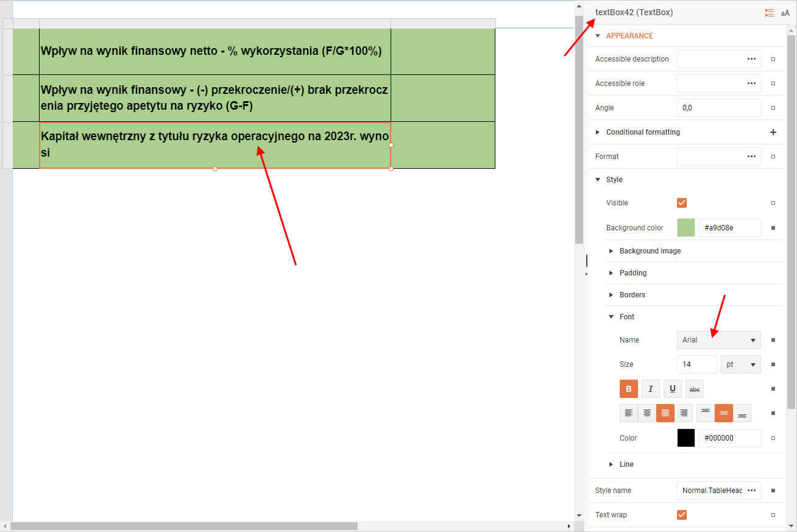This screenshot has width=797, height=532.
Task: Open Format editor via ellipsis button
Action: click(x=751, y=157)
